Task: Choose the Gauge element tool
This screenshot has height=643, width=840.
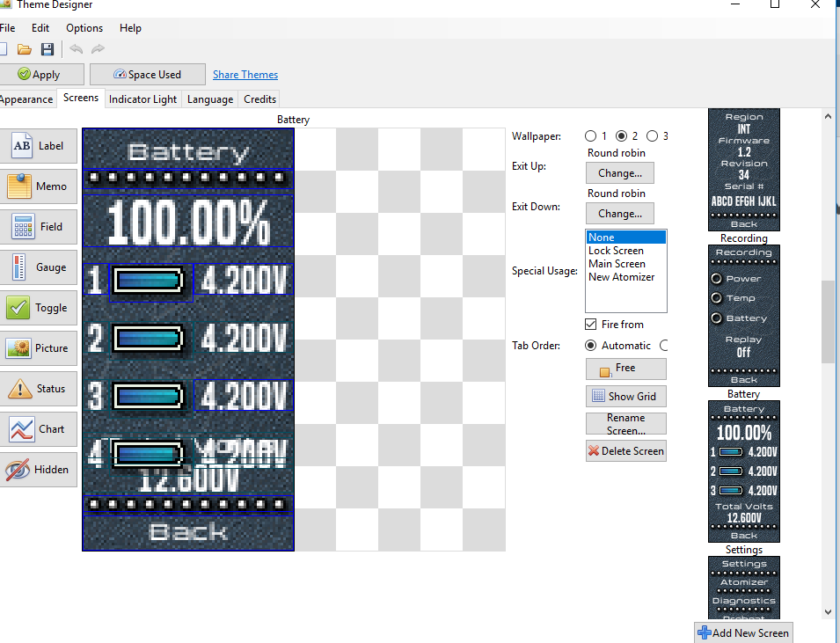Action: [x=38, y=267]
